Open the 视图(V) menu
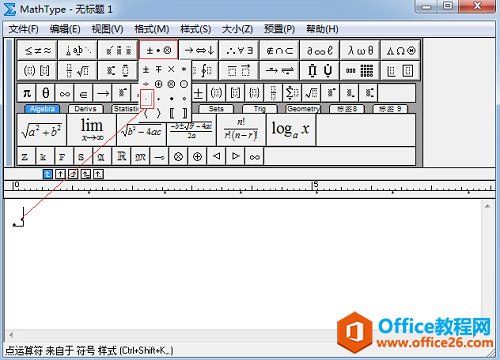Image resolution: width=500 pixels, height=360 pixels. click(107, 29)
